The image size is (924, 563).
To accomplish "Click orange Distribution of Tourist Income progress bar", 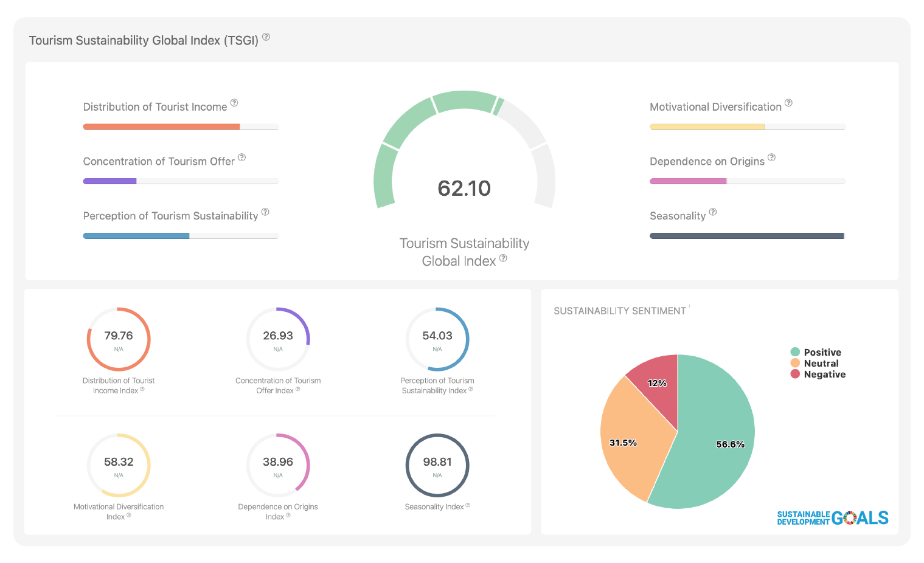I will click(181, 127).
